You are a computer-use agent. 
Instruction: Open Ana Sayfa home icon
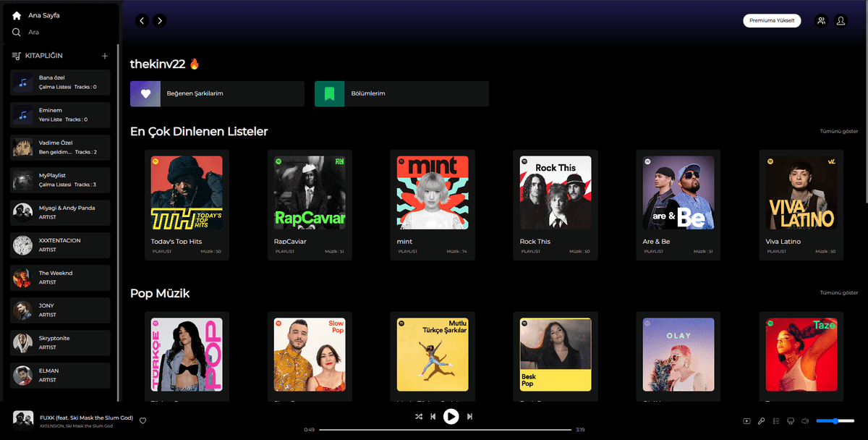tap(17, 15)
